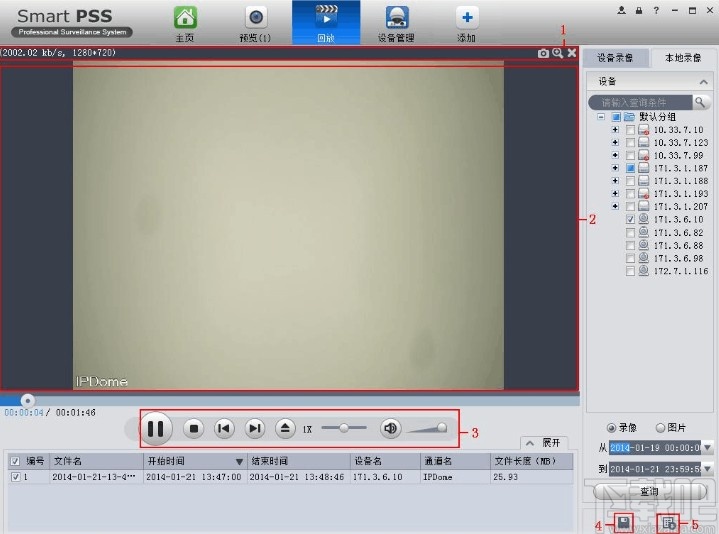Click the dome camera icon of 171.3.6.98
This screenshot has width=719, height=534.
coord(643,258)
